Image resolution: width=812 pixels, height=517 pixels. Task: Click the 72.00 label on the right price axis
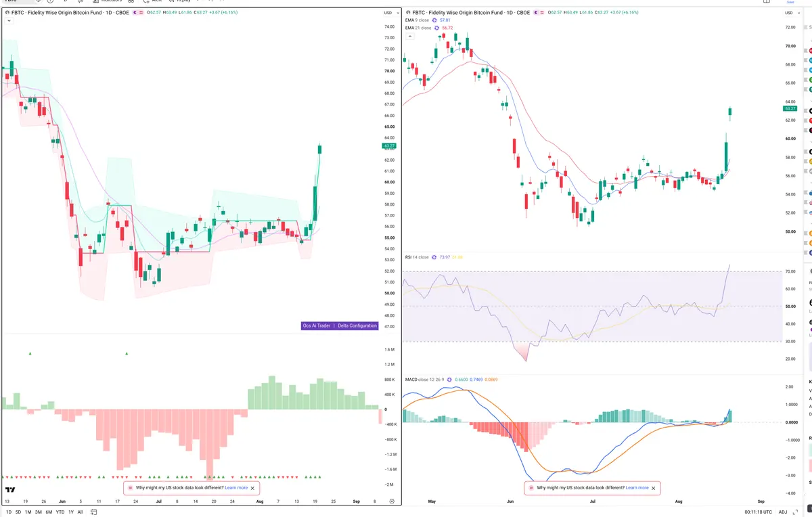point(790,28)
